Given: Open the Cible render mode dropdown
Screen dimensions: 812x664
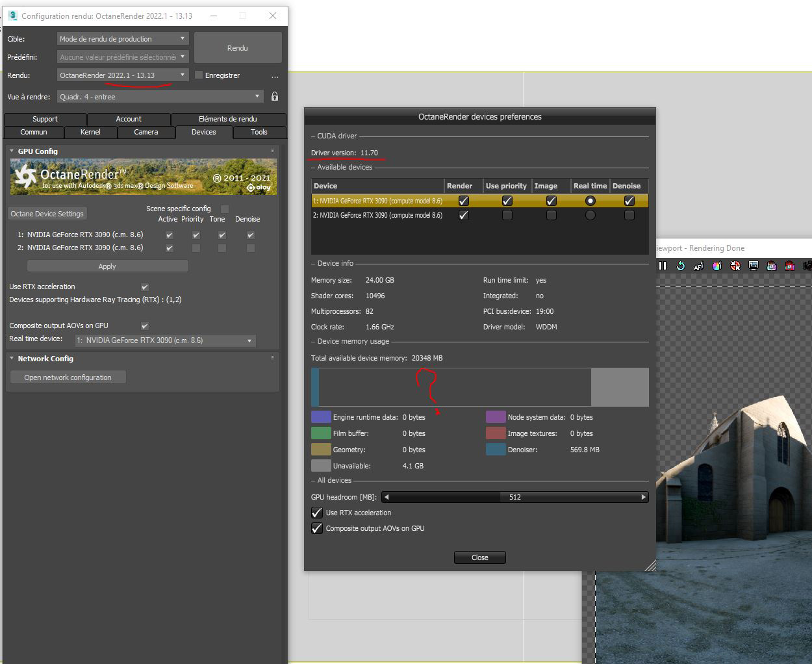Looking at the screenshot, I should point(123,39).
